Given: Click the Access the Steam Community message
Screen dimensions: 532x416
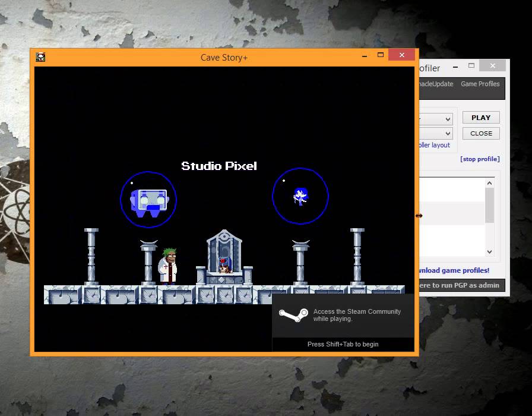Looking at the screenshot, I should 357,315.
